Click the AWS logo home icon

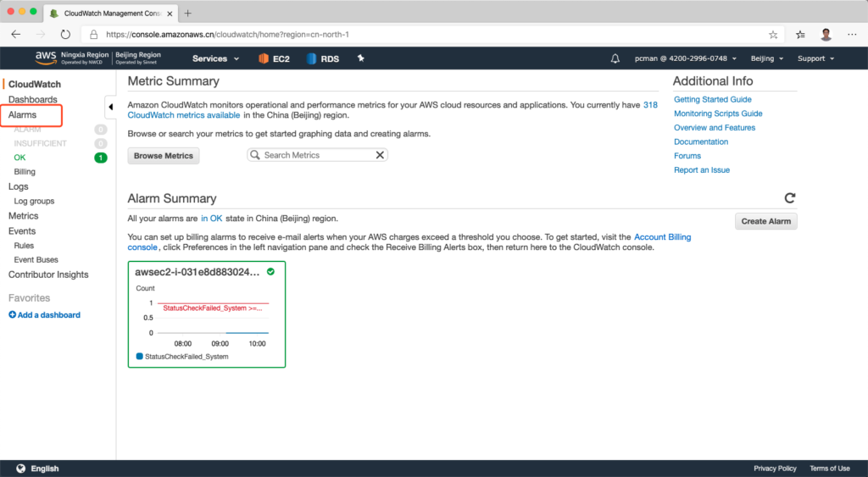click(46, 58)
